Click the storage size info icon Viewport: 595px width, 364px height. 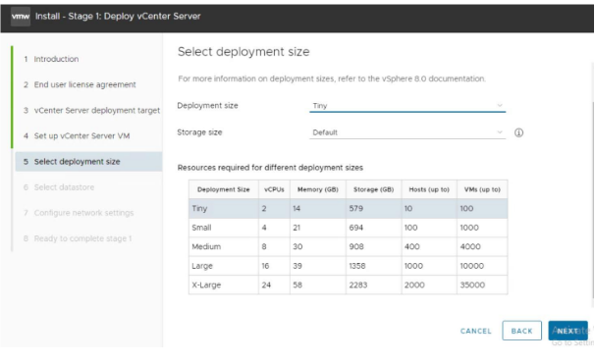click(x=518, y=132)
